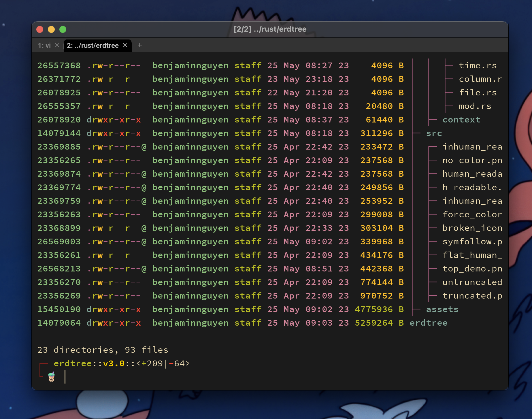This screenshot has height=419, width=532.
Task: Click the 'context' directory entry
Action: coord(461,120)
